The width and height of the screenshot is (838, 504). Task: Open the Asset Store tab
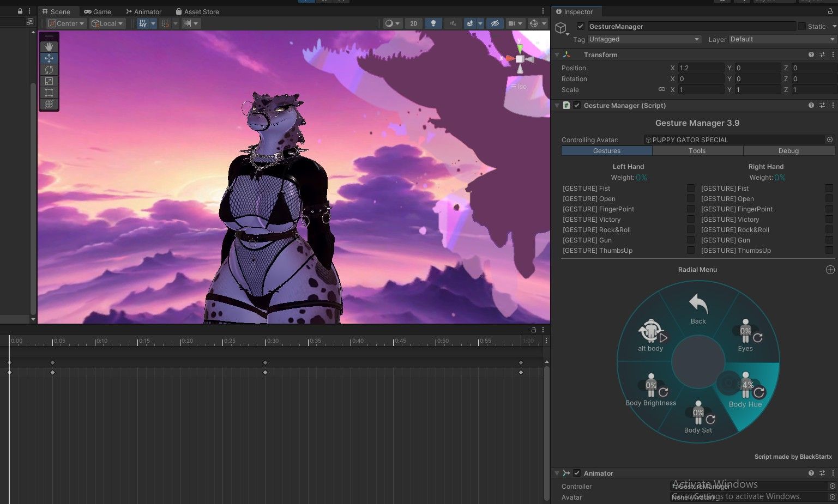(197, 11)
